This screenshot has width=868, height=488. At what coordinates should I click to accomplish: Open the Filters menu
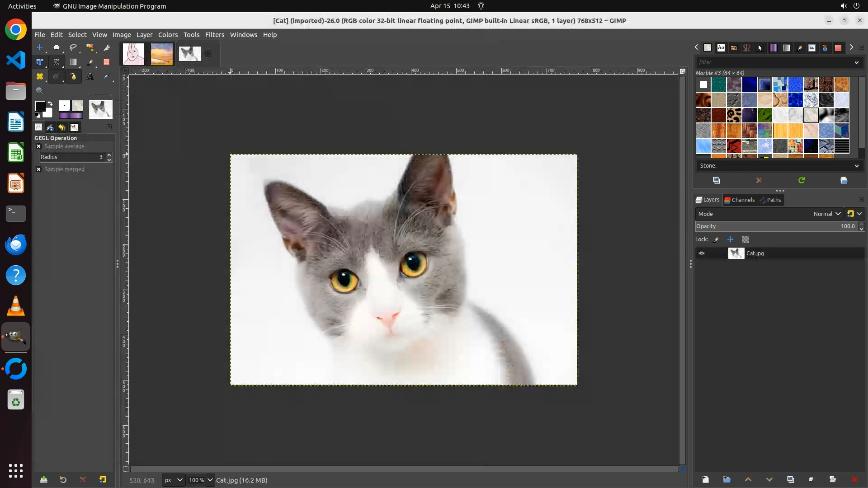[214, 35]
